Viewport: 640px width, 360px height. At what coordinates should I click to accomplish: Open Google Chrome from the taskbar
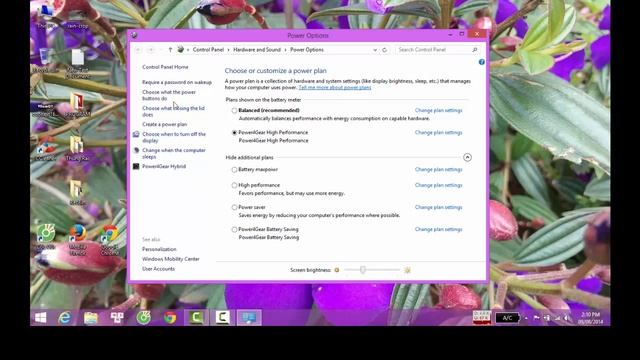[170, 318]
